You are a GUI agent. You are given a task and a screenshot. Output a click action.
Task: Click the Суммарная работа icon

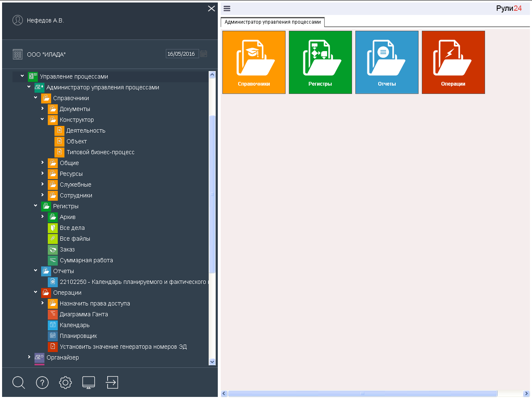(x=53, y=260)
